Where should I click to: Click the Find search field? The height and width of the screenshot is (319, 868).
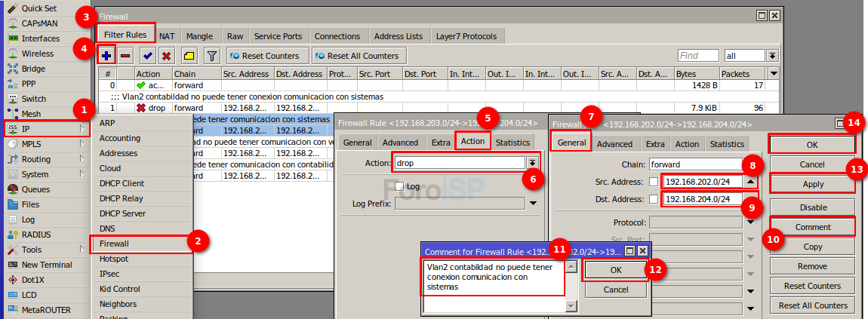tap(698, 55)
